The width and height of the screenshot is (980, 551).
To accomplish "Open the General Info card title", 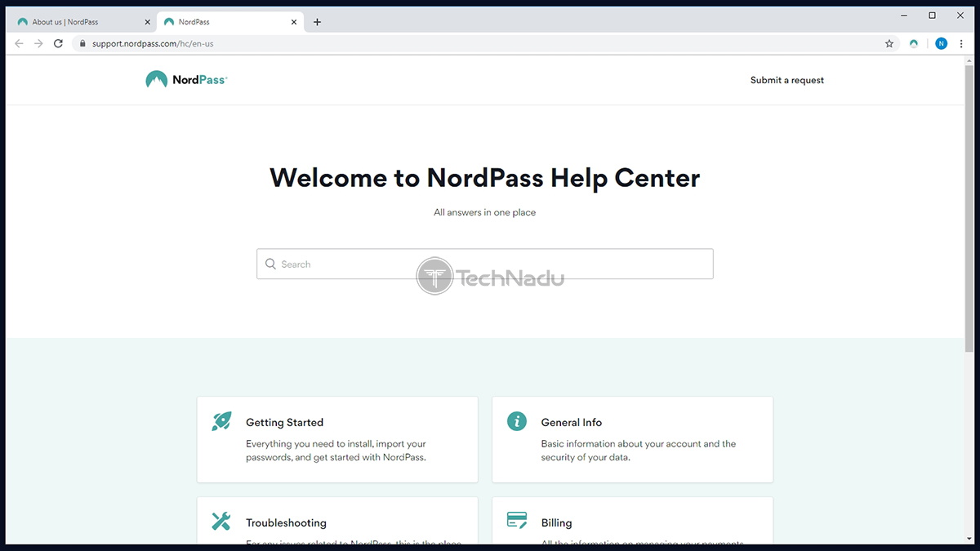I will click(x=572, y=422).
